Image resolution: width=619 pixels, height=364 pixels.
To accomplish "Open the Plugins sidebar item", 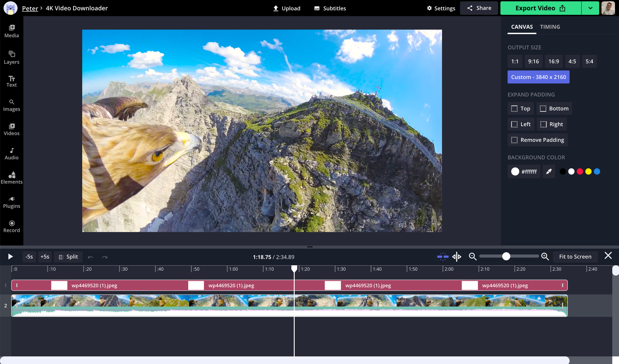I will click(11, 202).
